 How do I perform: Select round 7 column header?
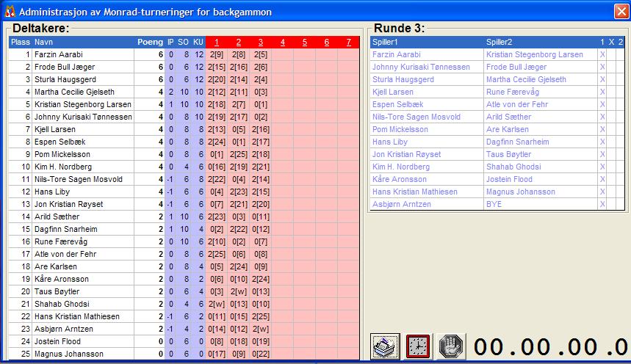point(348,42)
